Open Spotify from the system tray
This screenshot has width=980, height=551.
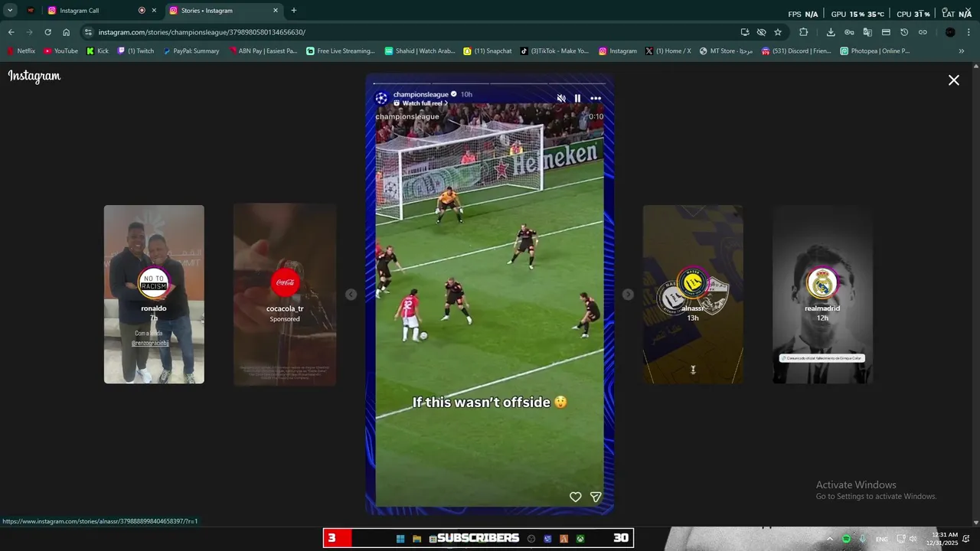[x=846, y=539]
